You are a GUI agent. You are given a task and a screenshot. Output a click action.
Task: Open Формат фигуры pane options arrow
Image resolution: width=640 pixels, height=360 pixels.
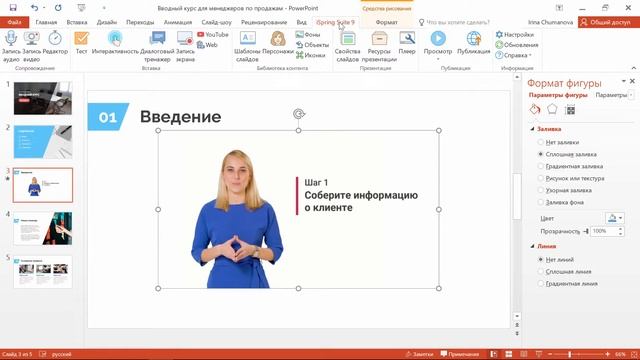click(x=623, y=81)
